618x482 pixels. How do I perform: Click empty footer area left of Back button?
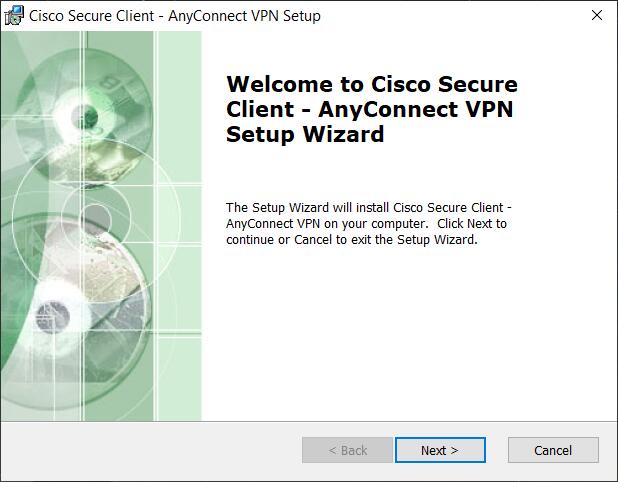coord(150,450)
